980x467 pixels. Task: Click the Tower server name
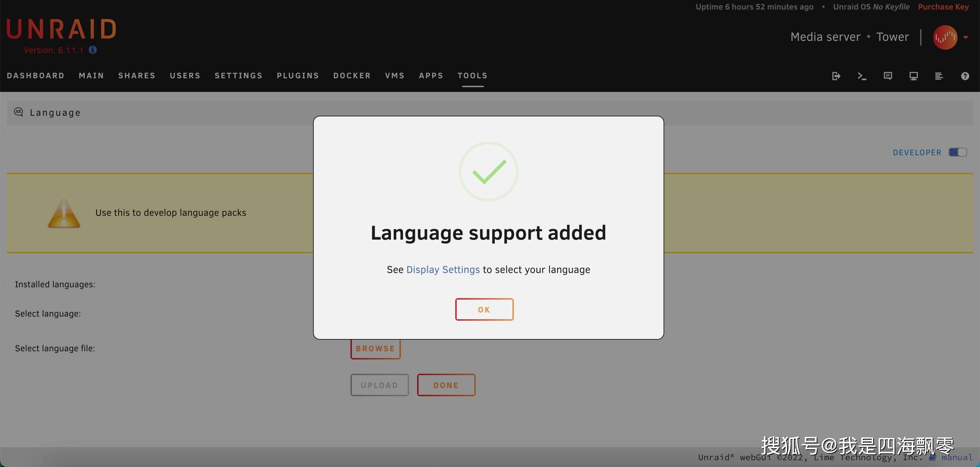pos(893,37)
